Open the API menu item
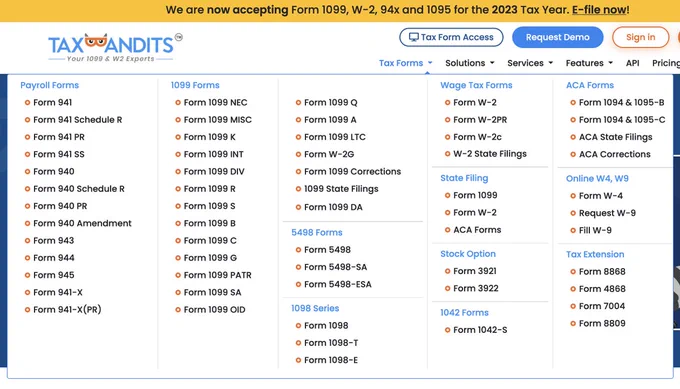This screenshot has height=389, width=680. point(632,63)
